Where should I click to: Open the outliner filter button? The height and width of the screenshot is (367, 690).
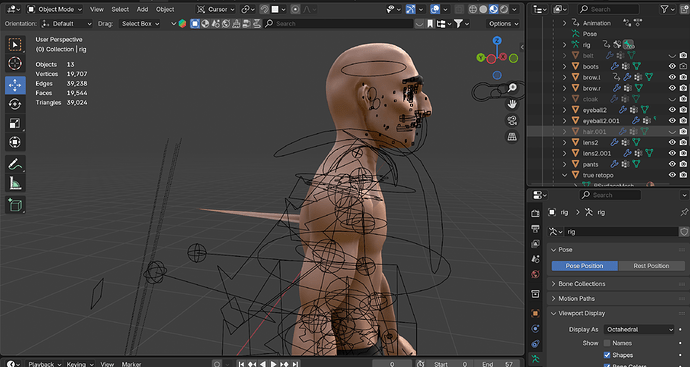(x=668, y=9)
